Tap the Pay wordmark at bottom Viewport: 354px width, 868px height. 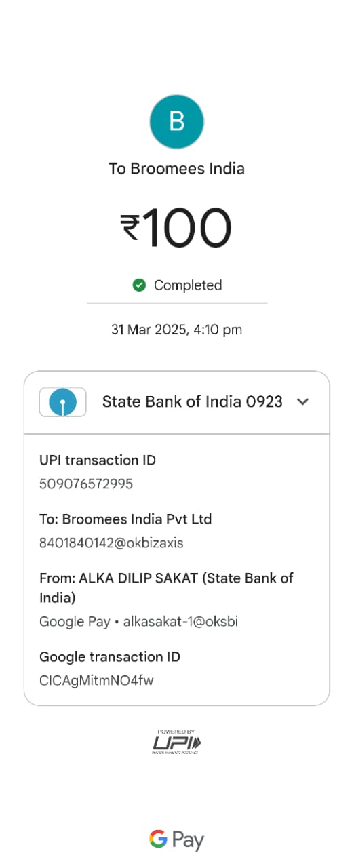pos(188,842)
